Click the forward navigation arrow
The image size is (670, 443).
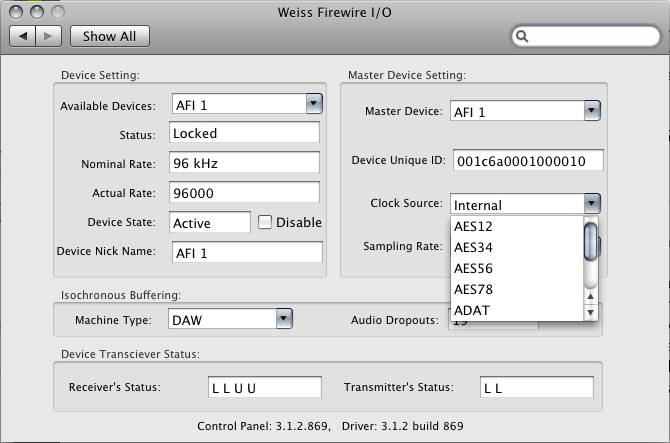click(x=50, y=36)
